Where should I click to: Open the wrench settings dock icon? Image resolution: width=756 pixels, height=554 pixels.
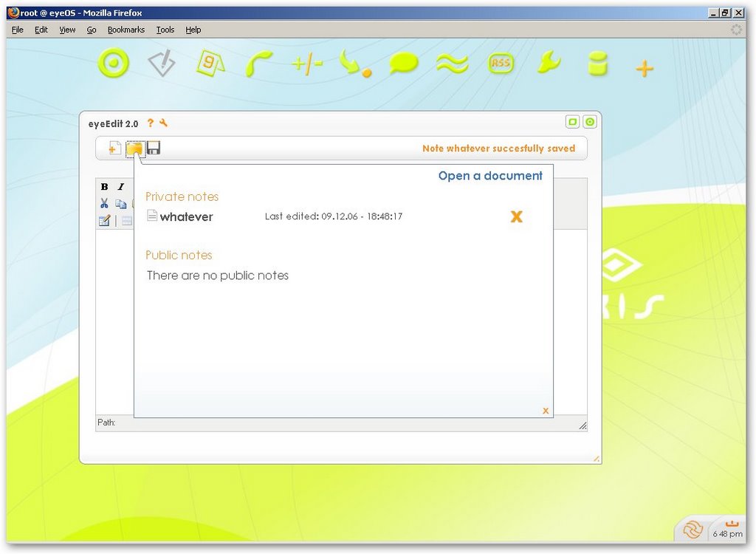(x=549, y=64)
